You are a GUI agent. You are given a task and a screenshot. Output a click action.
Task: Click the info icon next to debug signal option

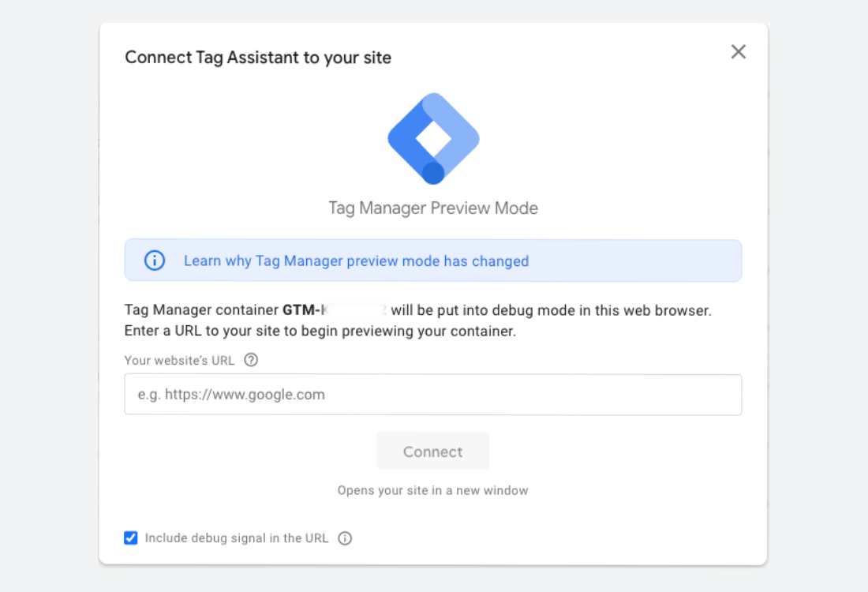[345, 538]
